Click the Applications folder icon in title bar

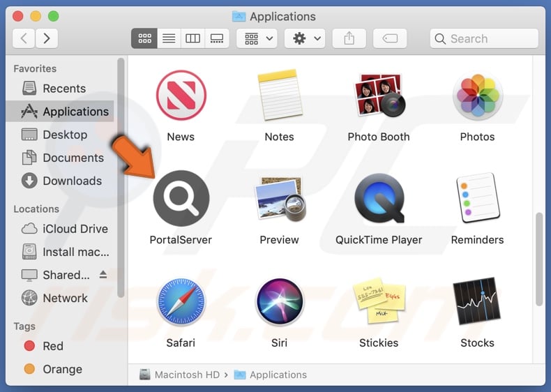pos(239,16)
